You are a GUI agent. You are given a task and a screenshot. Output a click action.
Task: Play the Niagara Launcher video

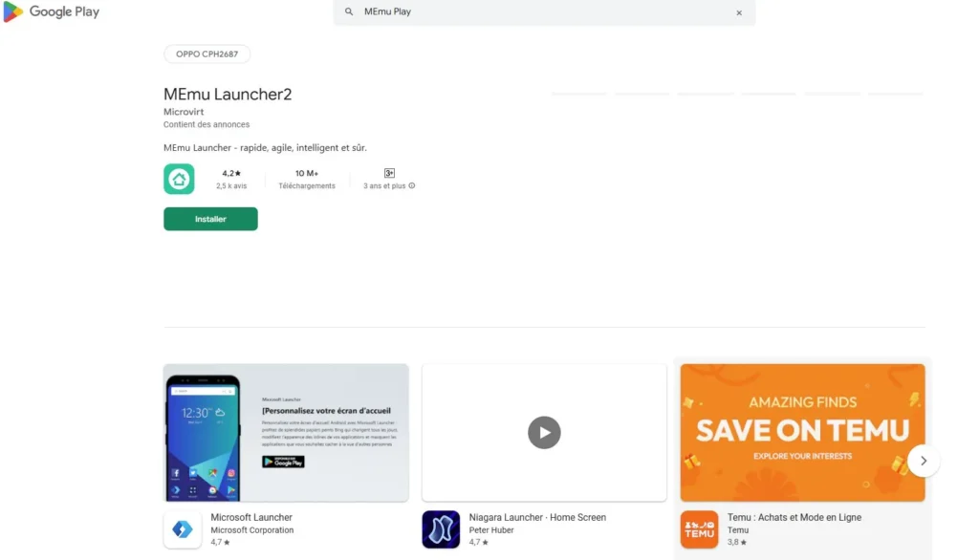(x=544, y=433)
